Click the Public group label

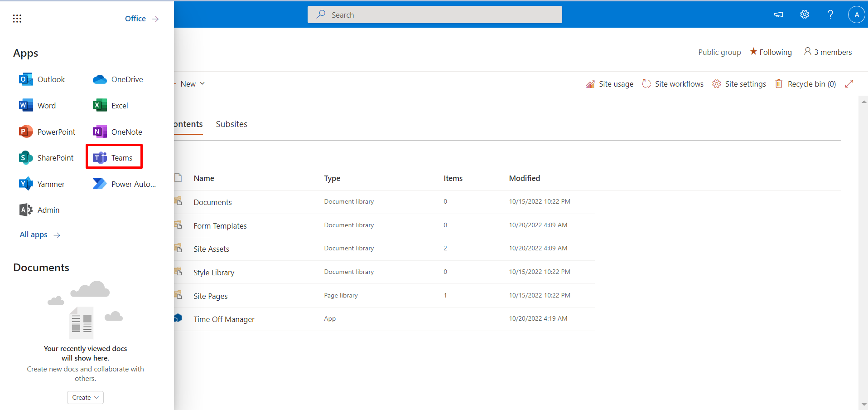tap(719, 52)
